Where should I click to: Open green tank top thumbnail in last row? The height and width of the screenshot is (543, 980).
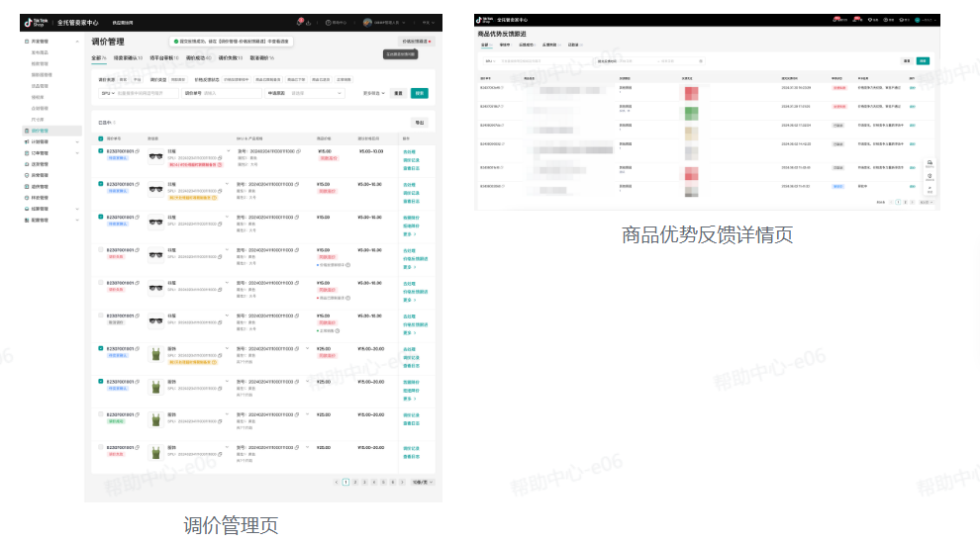155,453
